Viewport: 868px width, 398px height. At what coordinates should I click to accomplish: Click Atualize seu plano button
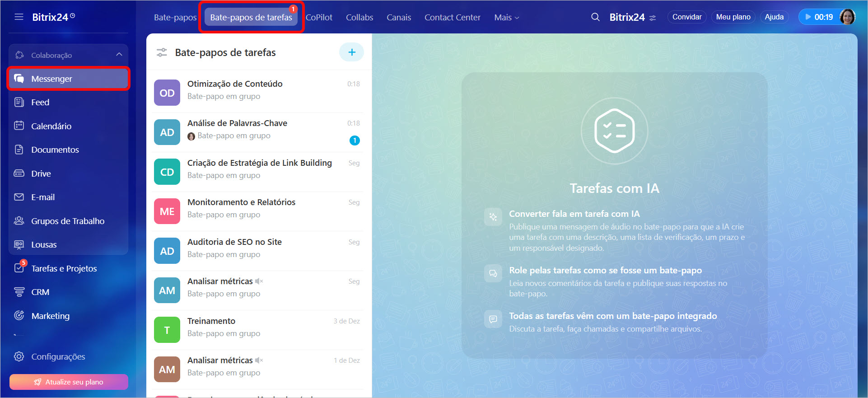(69, 382)
